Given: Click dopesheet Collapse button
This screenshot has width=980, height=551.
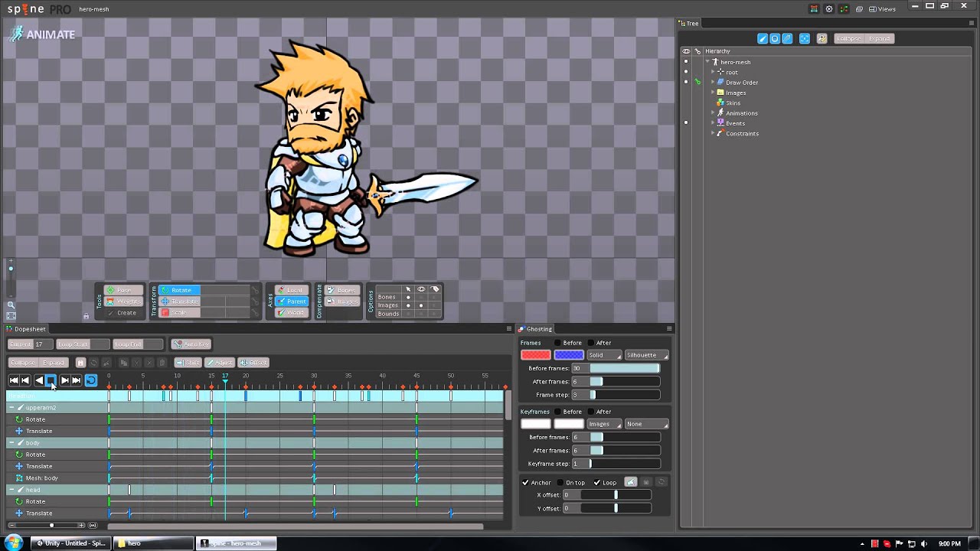Looking at the screenshot, I should 23,363.
